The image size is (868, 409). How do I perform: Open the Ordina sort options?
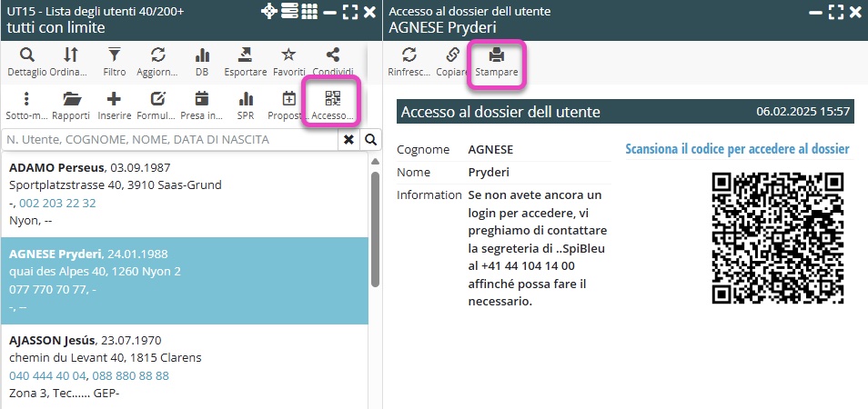[x=70, y=62]
